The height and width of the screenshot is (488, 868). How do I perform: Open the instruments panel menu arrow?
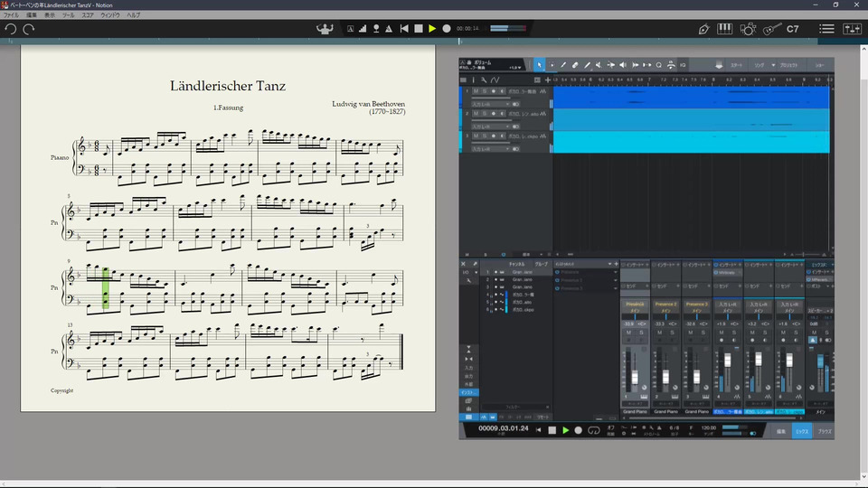(x=609, y=264)
